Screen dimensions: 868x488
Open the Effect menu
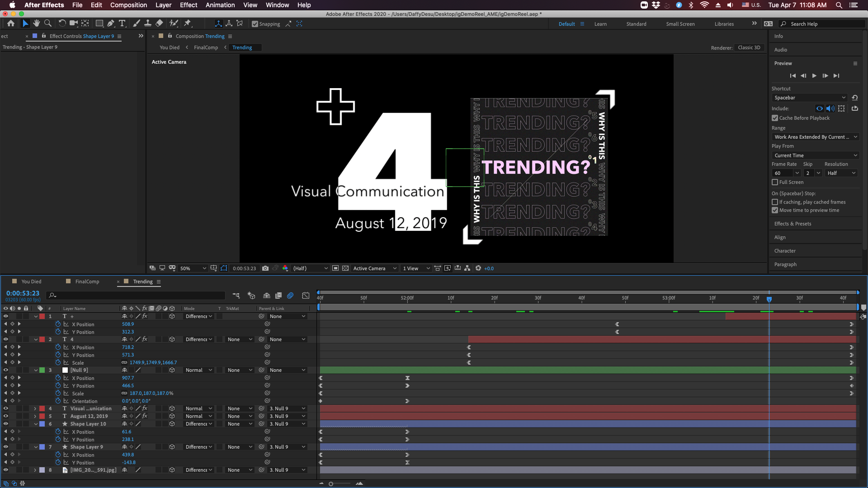189,5
